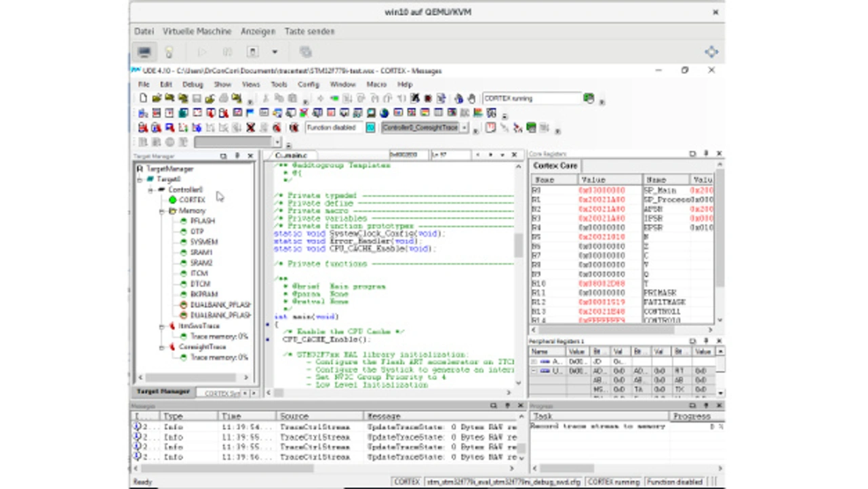Collapse the Memory node in Target Manager
Image resolution: width=868 pixels, height=489 pixels.
point(163,210)
